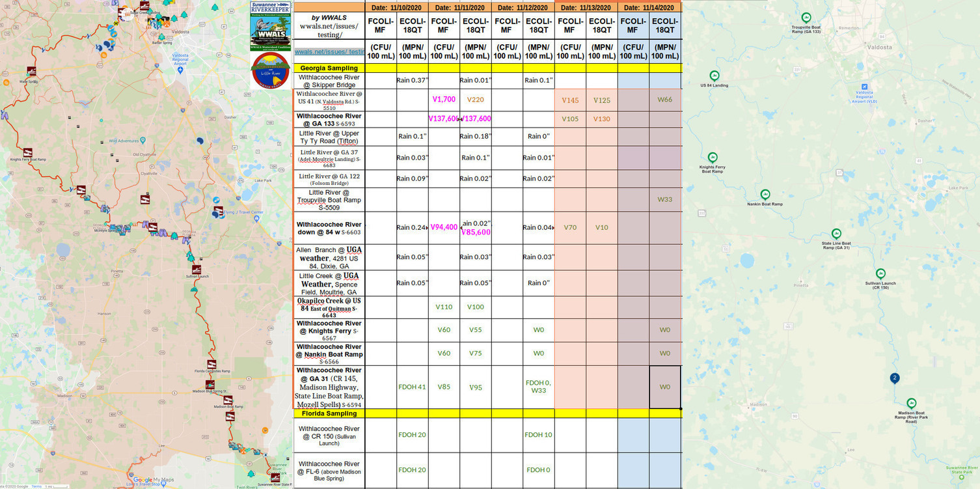The image size is (980, 489).
Task: Click Troupville Boat Ramp pin on right map
Action: (806, 18)
